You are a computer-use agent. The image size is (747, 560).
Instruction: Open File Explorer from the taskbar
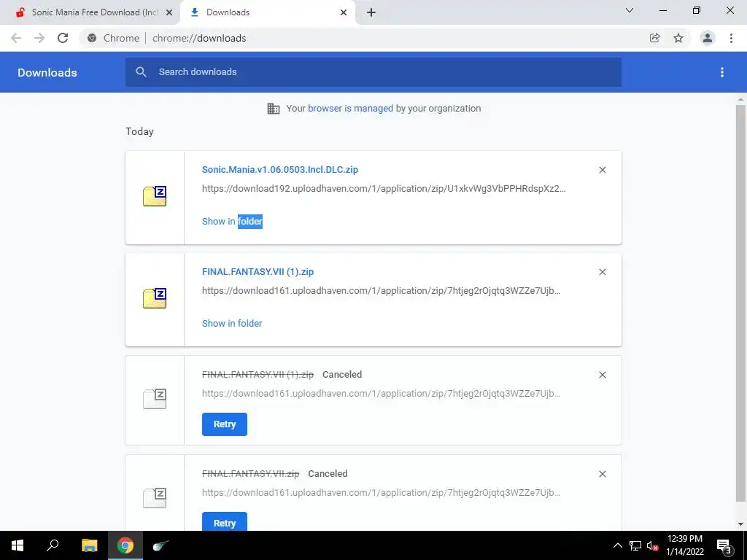pos(89,545)
